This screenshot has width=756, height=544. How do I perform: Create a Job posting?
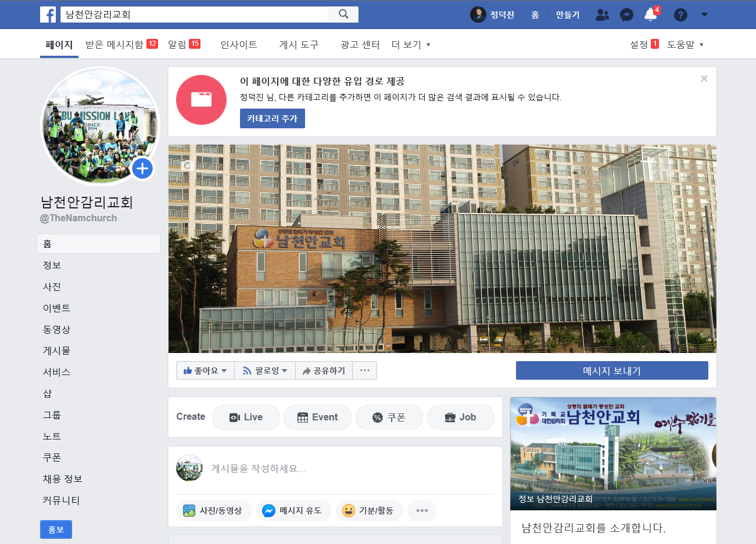point(461,417)
